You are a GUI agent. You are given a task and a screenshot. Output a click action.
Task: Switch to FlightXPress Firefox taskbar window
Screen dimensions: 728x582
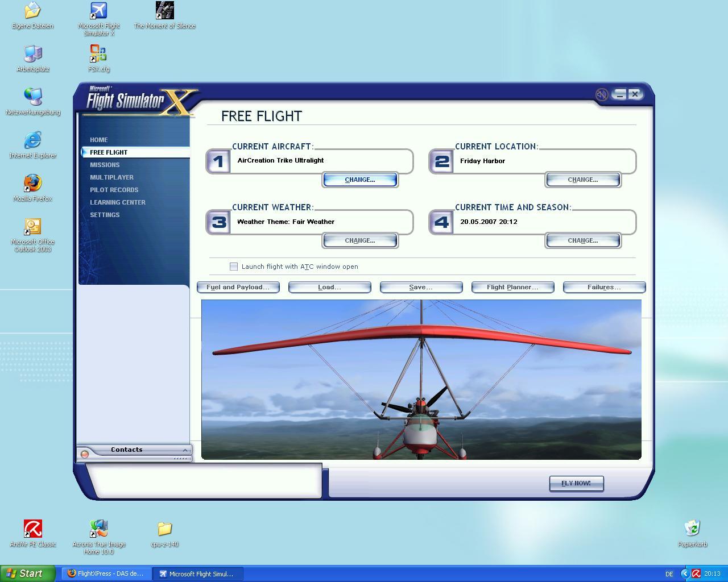pyautogui.click(x=106, y=573)
